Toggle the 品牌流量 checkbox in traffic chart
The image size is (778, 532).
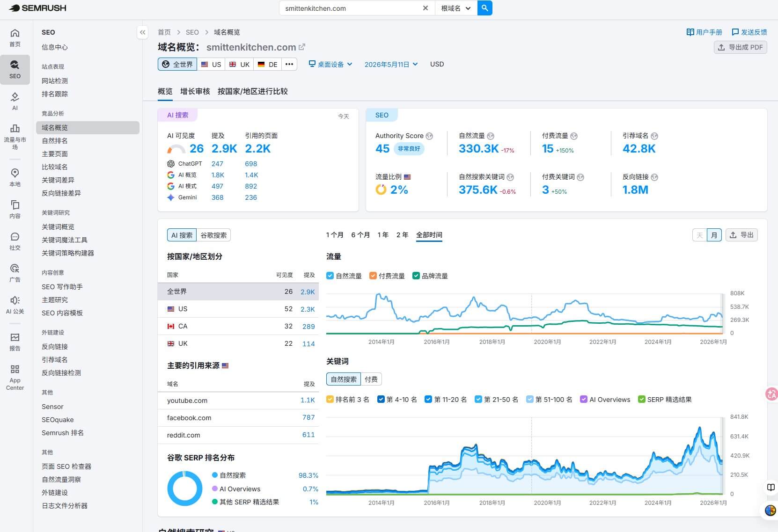coord(416,276)
